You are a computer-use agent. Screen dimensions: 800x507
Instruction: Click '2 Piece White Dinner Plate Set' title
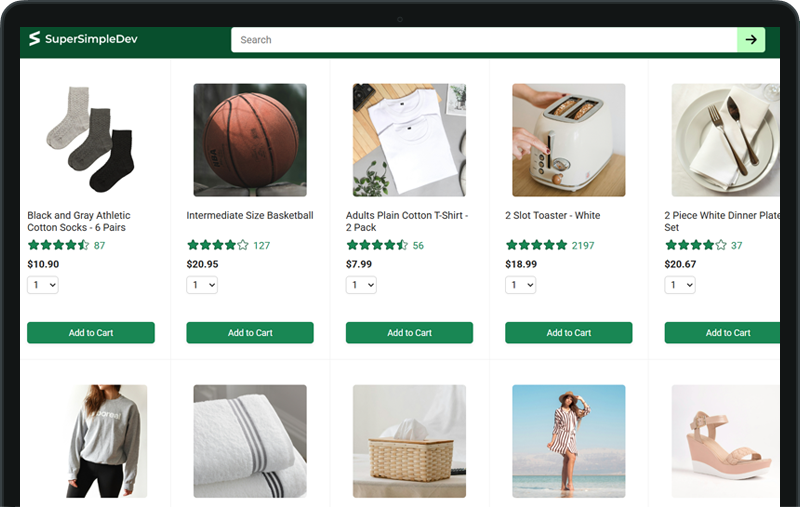pyautogui.click(x=722, y=221)
